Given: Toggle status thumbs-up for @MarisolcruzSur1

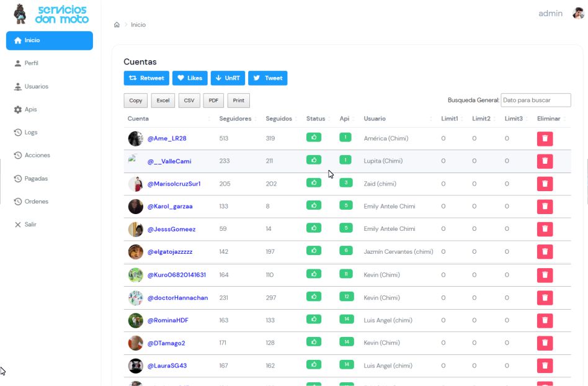Looking at the screenshot, I should click(314, 182).
